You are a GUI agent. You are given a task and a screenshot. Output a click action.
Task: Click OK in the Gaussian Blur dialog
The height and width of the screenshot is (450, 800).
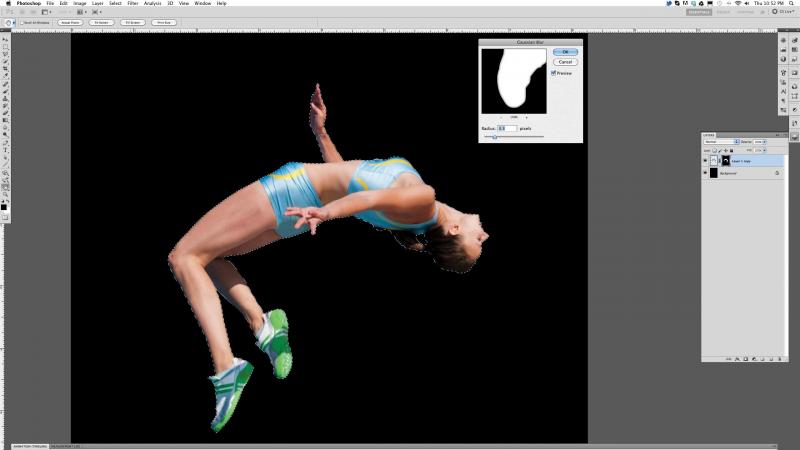[x=565, y=51]
